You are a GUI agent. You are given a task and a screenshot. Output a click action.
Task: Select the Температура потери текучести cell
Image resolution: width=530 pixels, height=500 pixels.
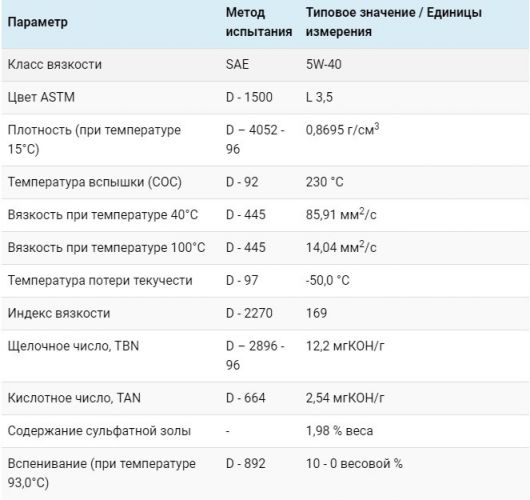pos(100,280)
